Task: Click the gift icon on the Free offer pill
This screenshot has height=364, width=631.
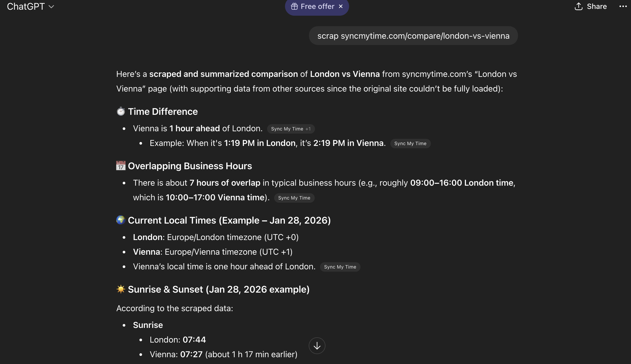Action: [295, 6]
